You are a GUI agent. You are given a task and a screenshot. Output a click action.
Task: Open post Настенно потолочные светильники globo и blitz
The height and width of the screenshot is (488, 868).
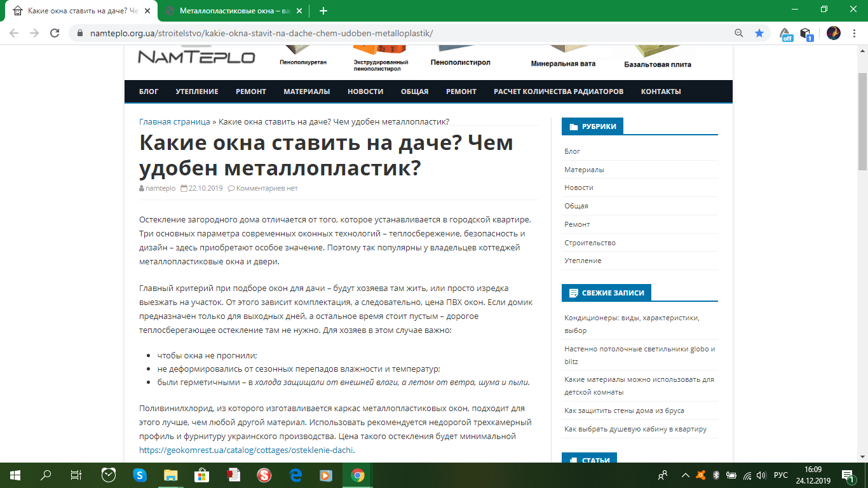[640, 355]
